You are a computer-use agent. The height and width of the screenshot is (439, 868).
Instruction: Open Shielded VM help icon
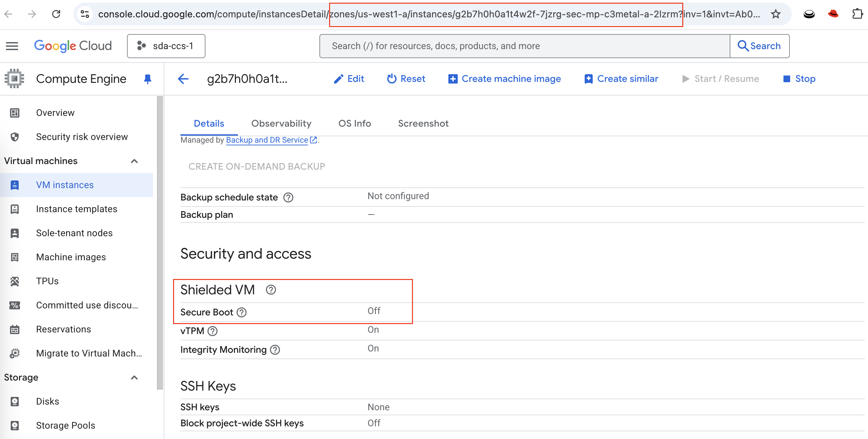coord(271,290)
